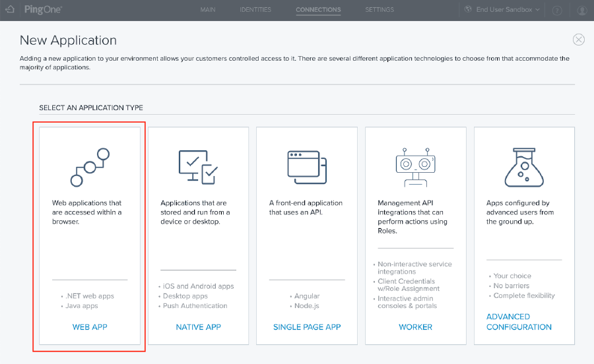Choose the WEB APP link

[90, 327]
